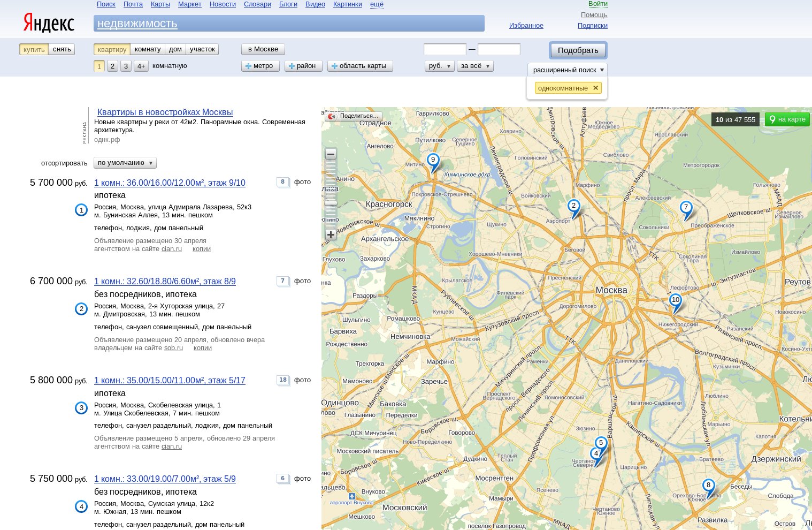This screenshot has height=530, width=812.
Task: Select участок property type
Action: tap(202, 49)
